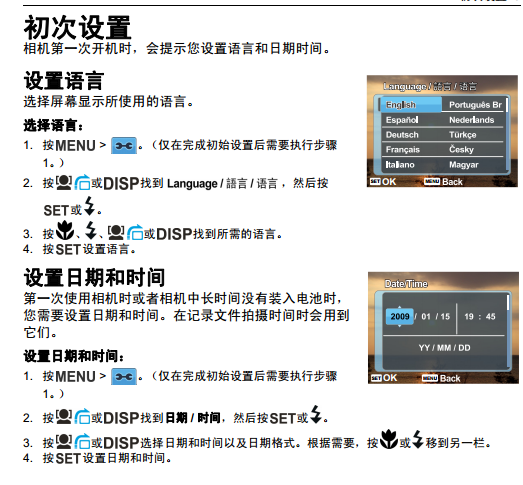
Task: Click the macro flower icon in date/time step 3
Action: click(x=389, y=439)
